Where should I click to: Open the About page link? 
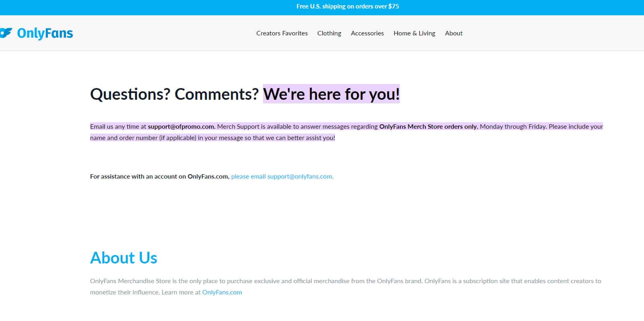coord(453,33)
